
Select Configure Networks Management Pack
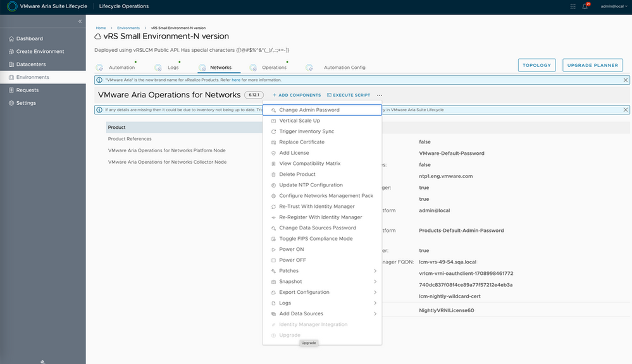pyautogui.click(x=322, y=196)
